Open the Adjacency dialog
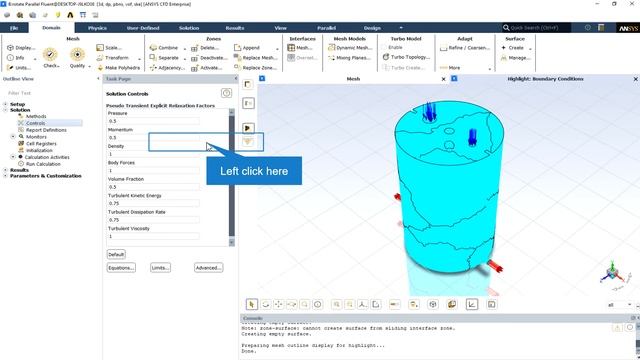 167,68
